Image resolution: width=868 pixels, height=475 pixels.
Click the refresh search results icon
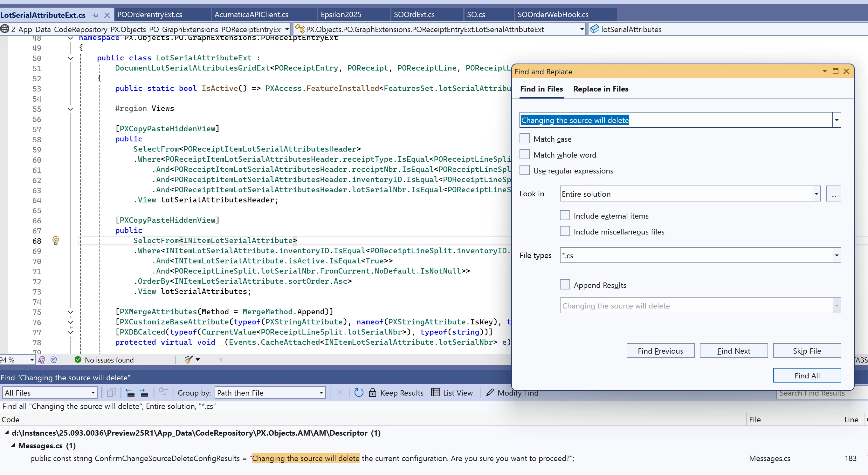click(x=359, y=392)
